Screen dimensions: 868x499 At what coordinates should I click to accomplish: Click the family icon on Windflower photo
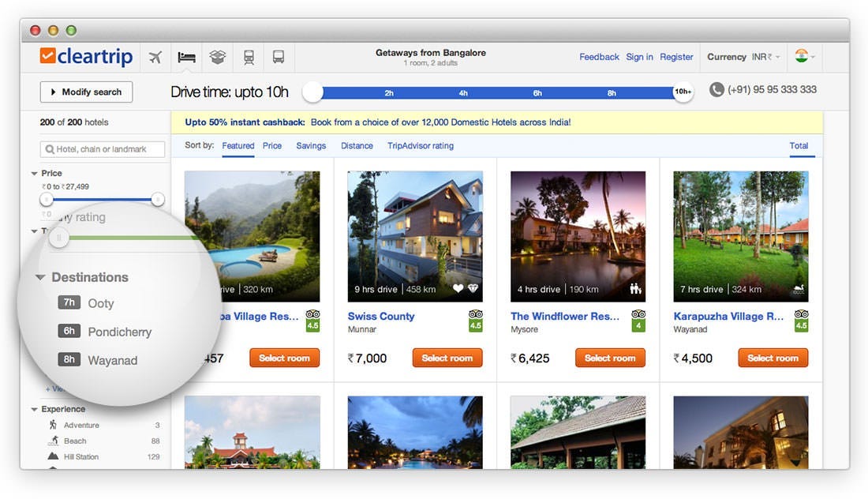pos(635,288)
